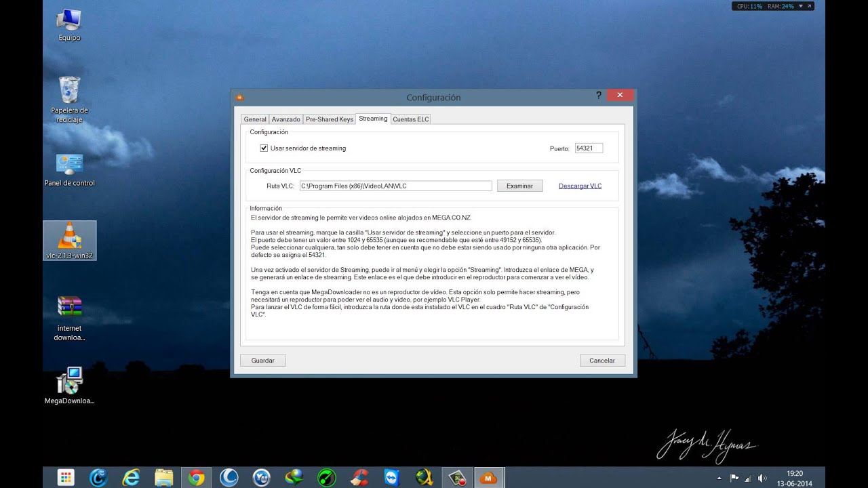Click the help question mark in Configuración

point(598,96)
